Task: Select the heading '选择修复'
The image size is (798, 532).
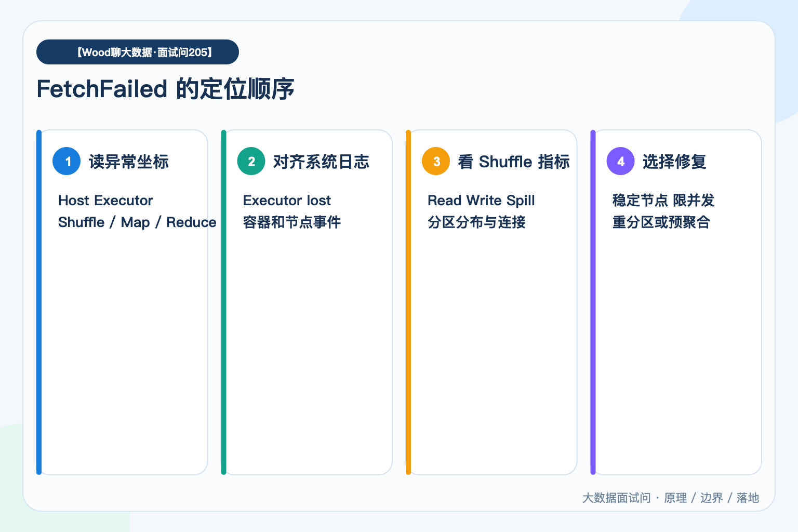Action: [x=674, y=162]
